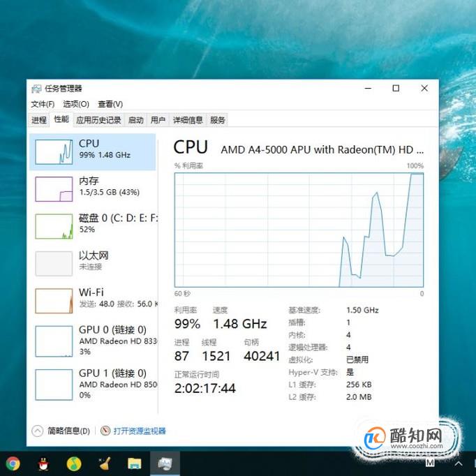The width and height of the screenshot is (476, 476).
Task: Switch to the 应用历史记录 tab
Action: [x=98, y=120]
